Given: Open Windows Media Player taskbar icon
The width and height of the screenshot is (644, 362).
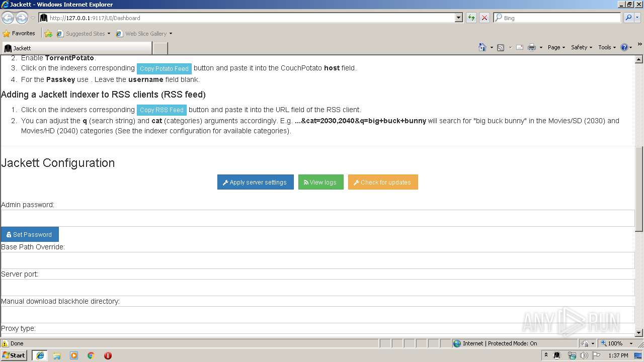Looking at the screenshot, I should click(x=74, y=355).
